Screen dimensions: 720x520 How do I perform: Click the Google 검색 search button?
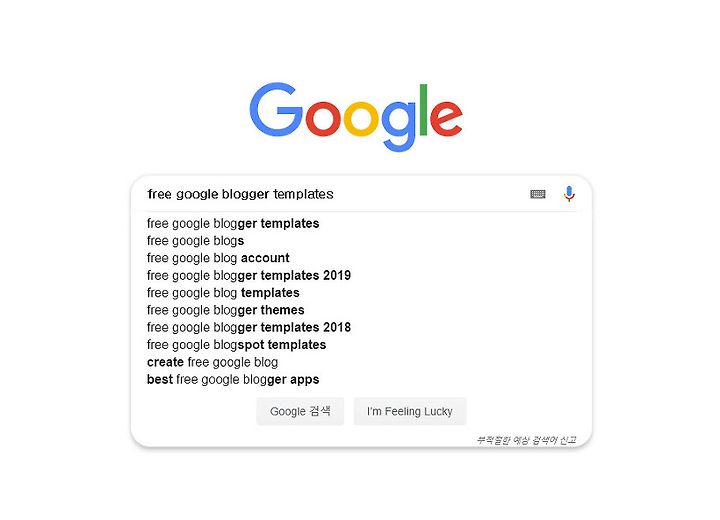(300, 411)
